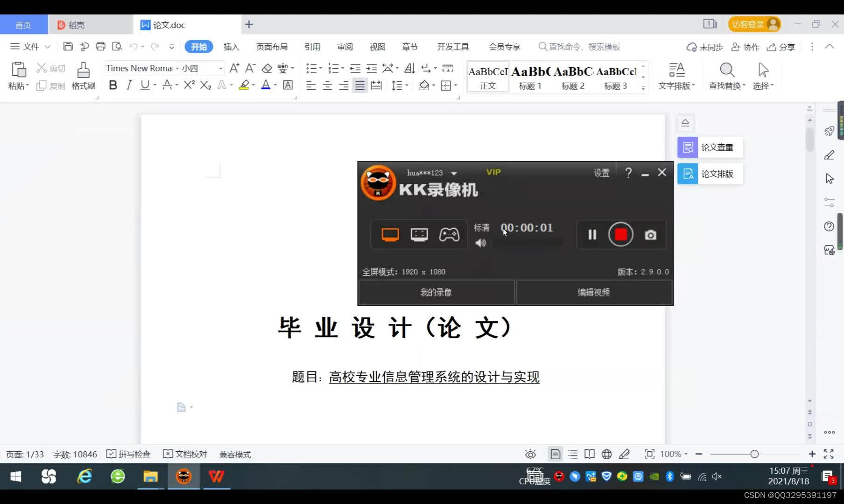
Task: Click 访客登录 login button
Action: (754, 24)
